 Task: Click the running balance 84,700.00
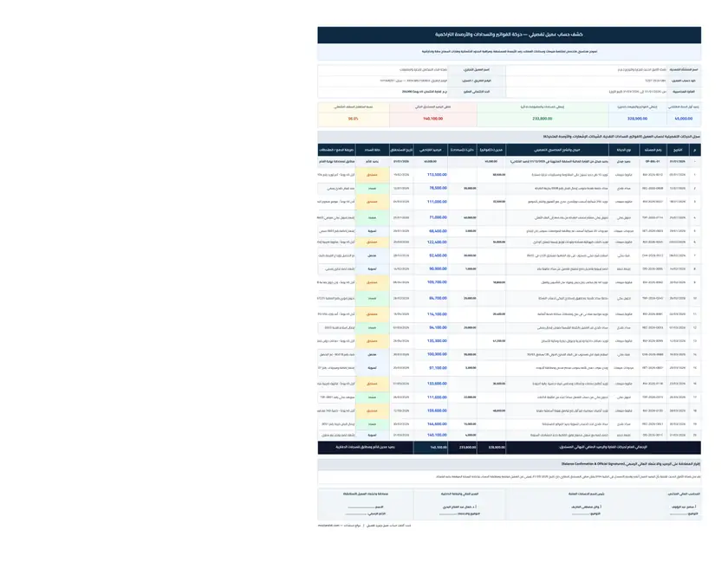pyautogui.click(x=438, y=299)
